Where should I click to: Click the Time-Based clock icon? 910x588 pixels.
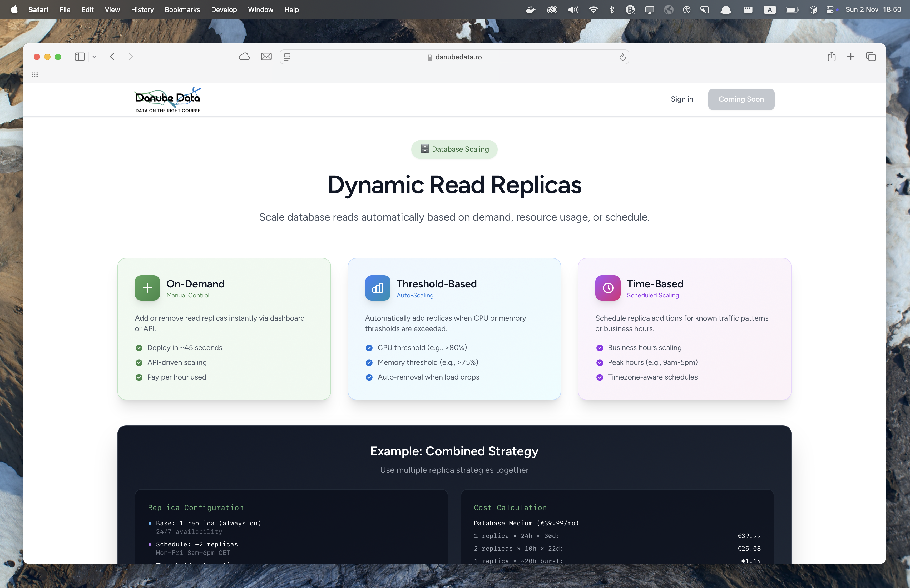coord(607,288)
